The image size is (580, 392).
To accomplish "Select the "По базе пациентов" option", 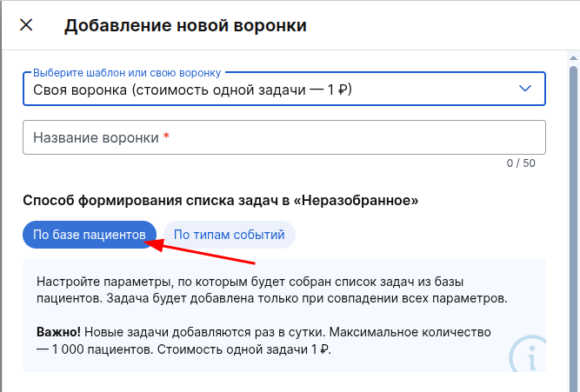I will coord(90,235).
